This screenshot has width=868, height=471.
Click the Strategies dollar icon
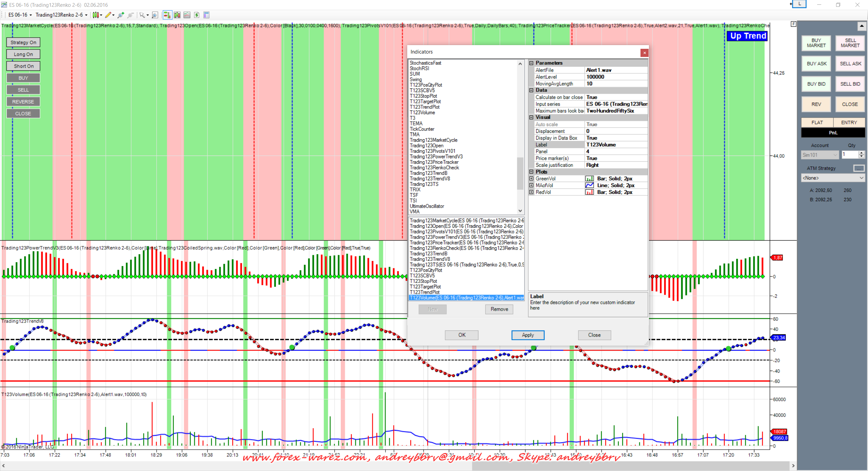click(x=197, y=15)
